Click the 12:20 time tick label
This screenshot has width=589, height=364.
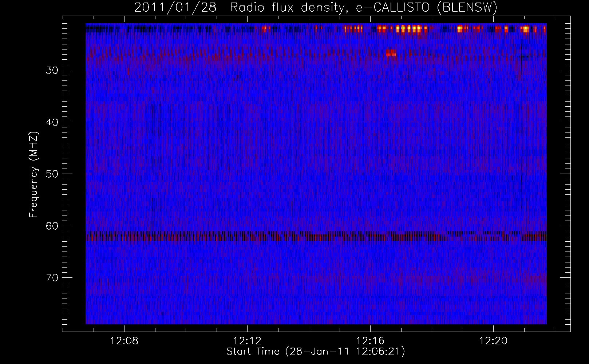tap(494, 341)
